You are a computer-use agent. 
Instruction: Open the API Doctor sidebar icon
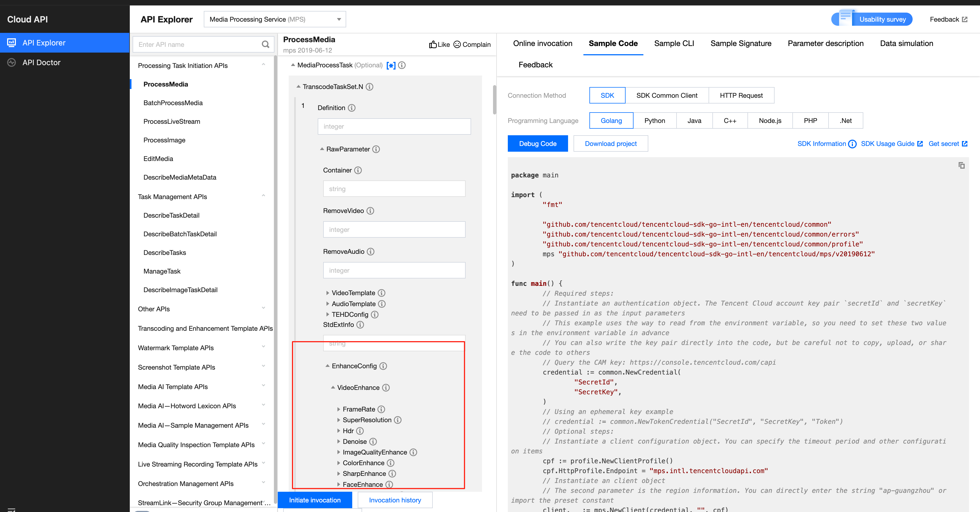point(12,62)
